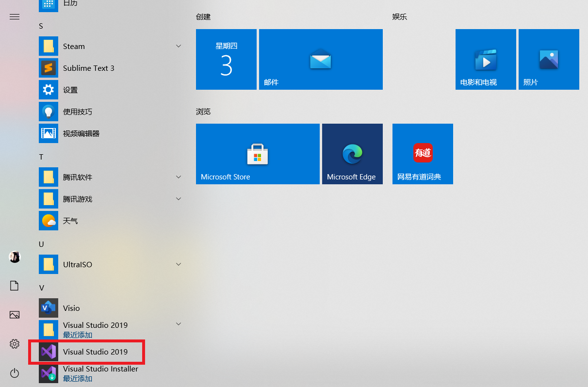Click the power button
The width and height of the screenshot is (588, 387).
point(14,373)
